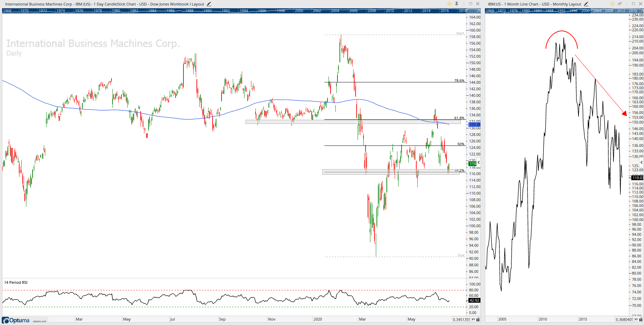
Task: Click the Nov date label on daily axis
Action: 272,319
